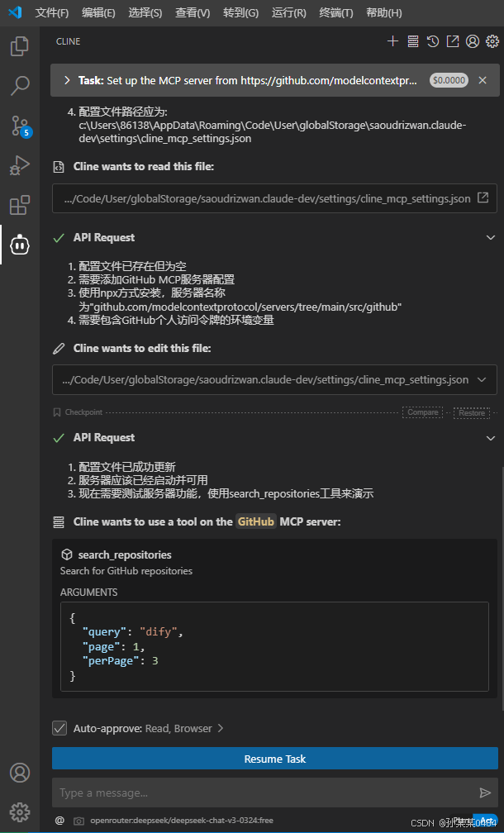Open the 帮助(H) menu
The height and width of the screenshot is (833, 504).
tap(384, 13)
